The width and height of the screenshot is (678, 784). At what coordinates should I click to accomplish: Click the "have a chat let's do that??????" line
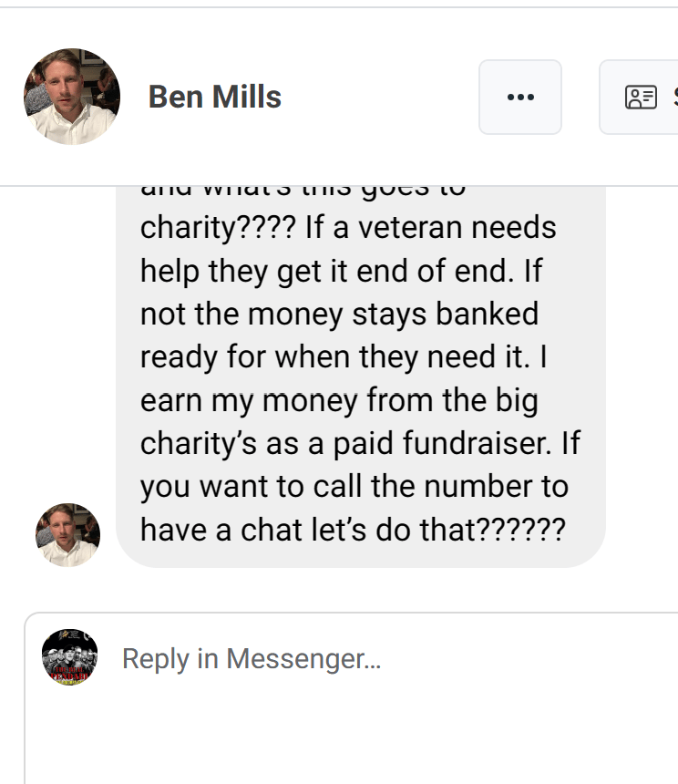[353, 530]
